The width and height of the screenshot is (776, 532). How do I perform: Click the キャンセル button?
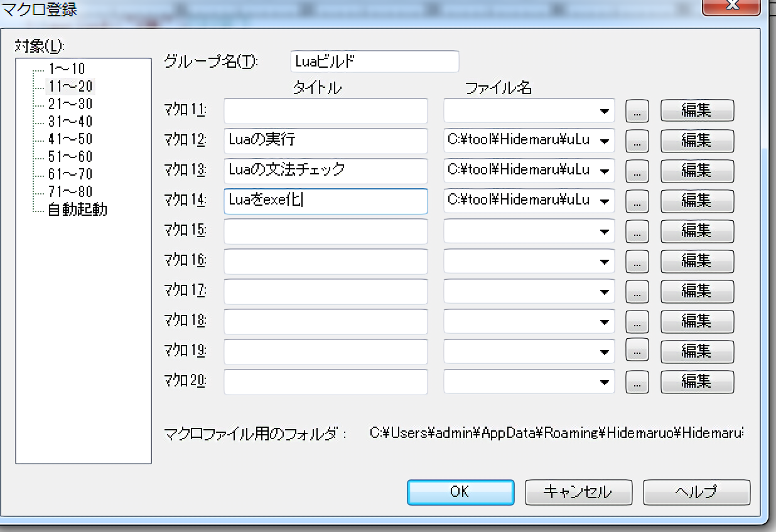click(577, 492)
